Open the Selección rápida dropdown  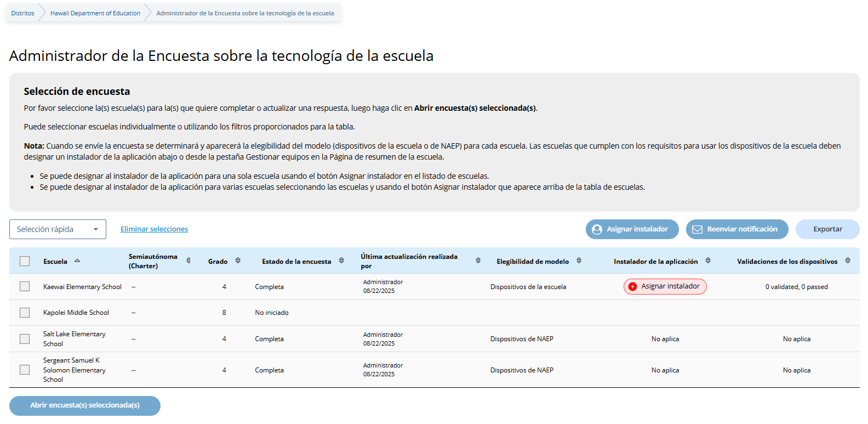pos(58,229)
